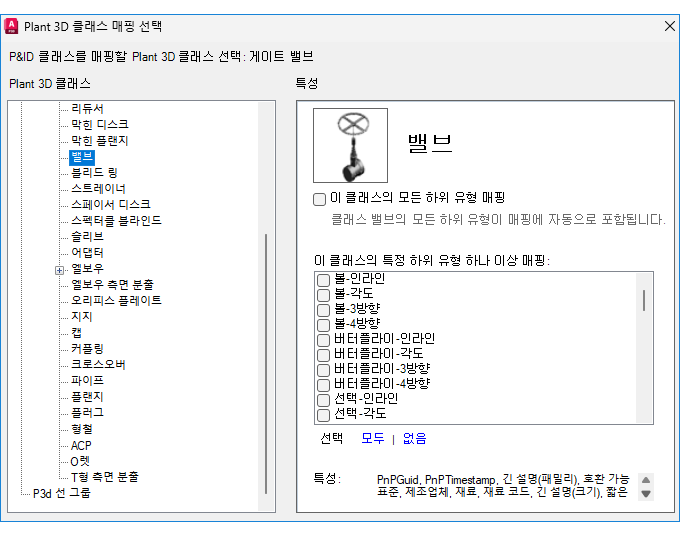Select 지지 in class tree
680x536 pixels.
(x=82, y=317)
